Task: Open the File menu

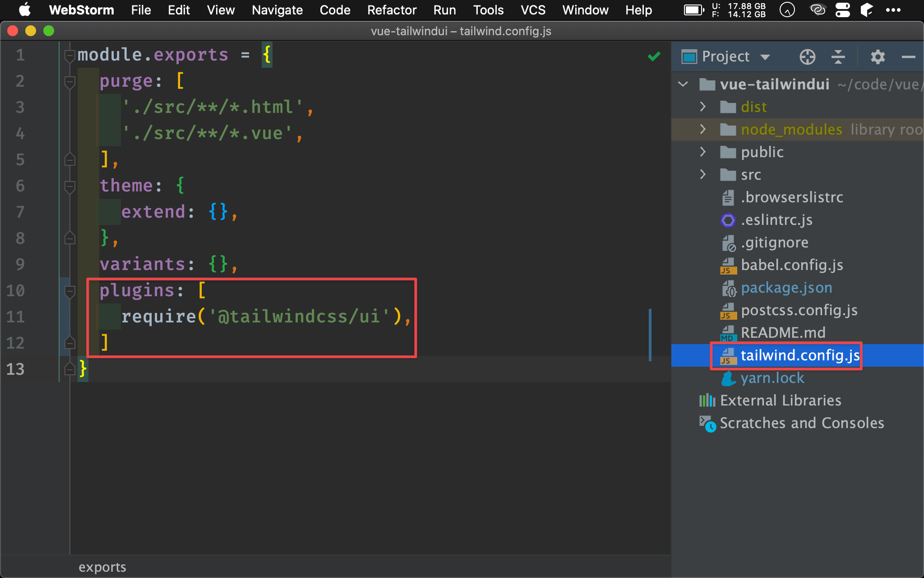Action: click(x=141, y=10)
